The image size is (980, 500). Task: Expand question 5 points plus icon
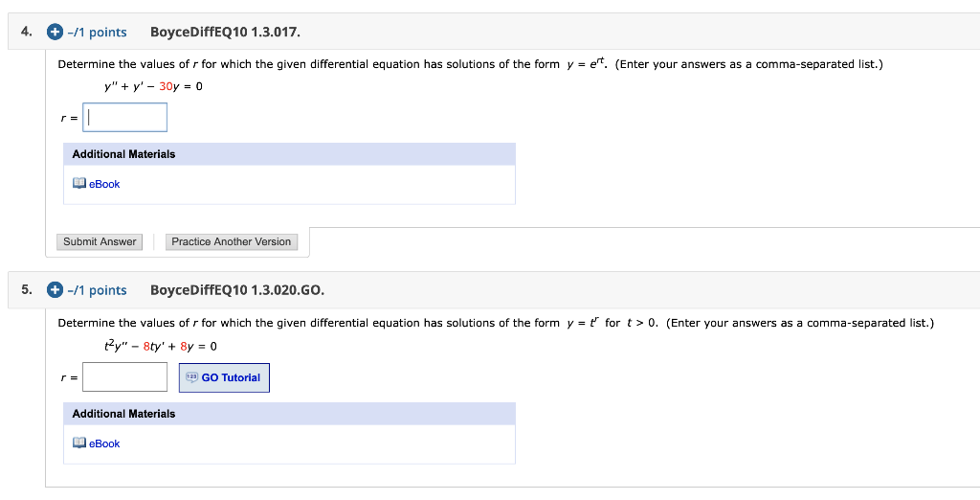pyautogui.click(x=55, y=289)
